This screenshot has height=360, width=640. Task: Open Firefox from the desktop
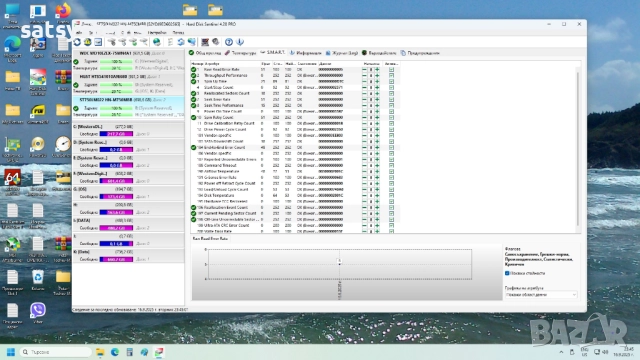(63, 13)
